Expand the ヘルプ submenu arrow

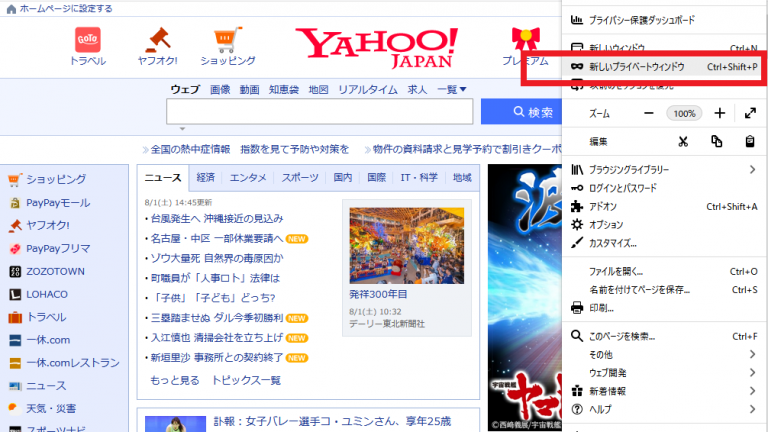coord(752,409)
